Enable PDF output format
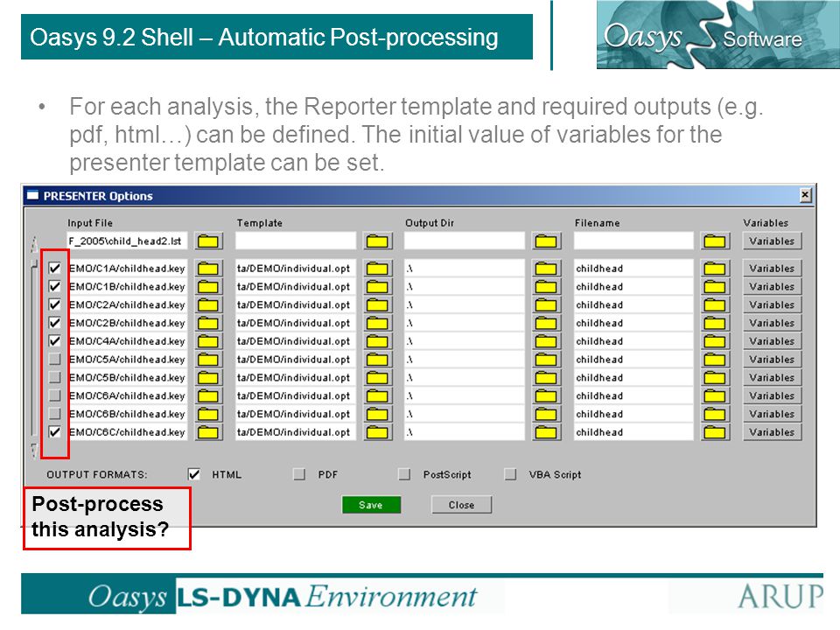Image resolution: width=840 pixels, height=630 pixels. [299, 474]
